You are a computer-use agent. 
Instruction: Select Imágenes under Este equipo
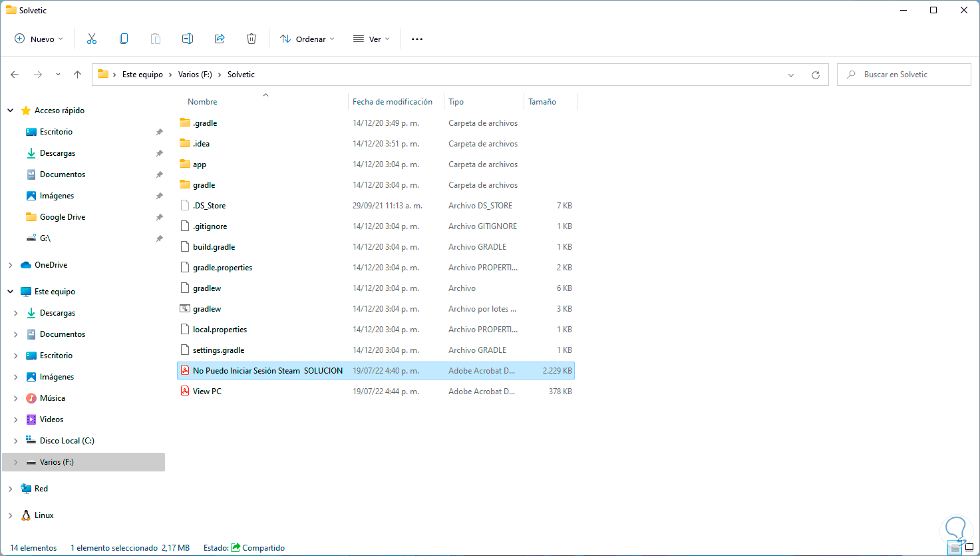point(57,377)
